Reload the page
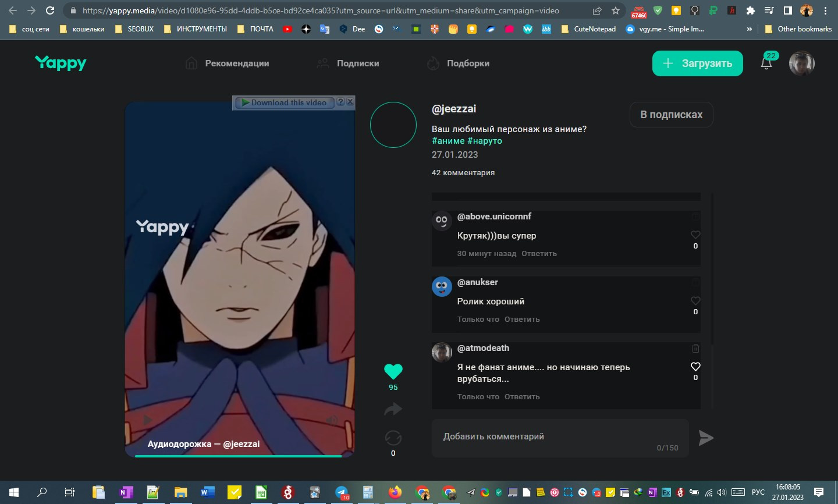 50,10
